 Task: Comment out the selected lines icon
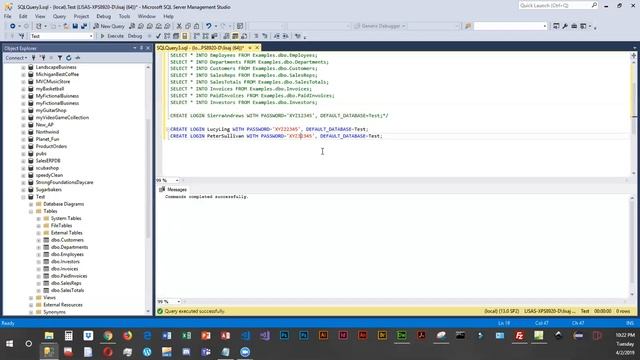(x=256, y=36)
